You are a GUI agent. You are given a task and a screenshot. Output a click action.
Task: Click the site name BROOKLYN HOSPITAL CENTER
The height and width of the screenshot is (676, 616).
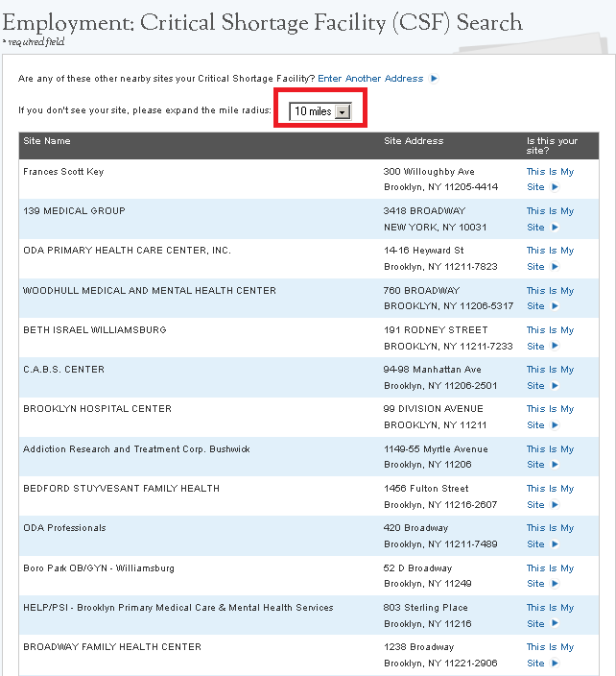pyautogui.click(x=97, y=409)
